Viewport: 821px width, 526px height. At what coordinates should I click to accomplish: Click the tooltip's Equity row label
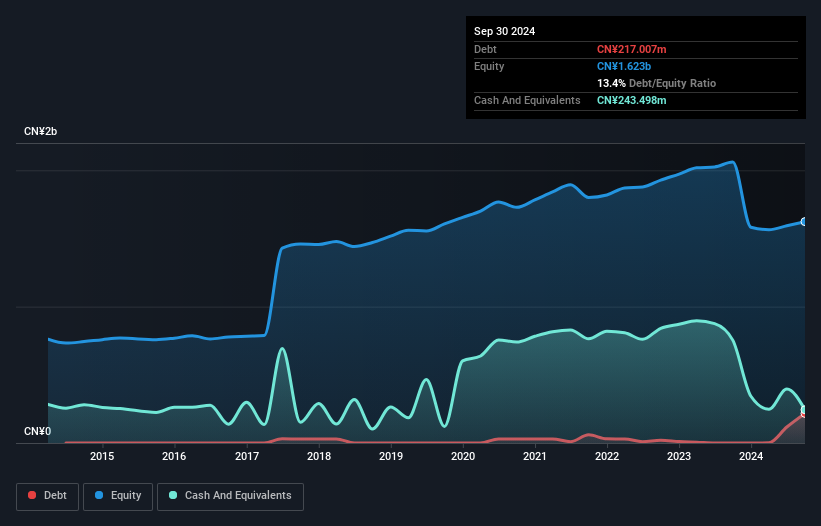[489, 66]
